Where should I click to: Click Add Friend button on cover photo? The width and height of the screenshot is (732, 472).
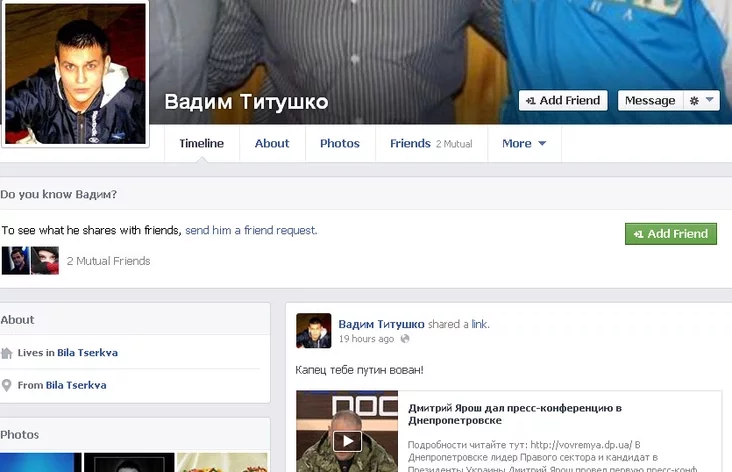pos(563,101)
